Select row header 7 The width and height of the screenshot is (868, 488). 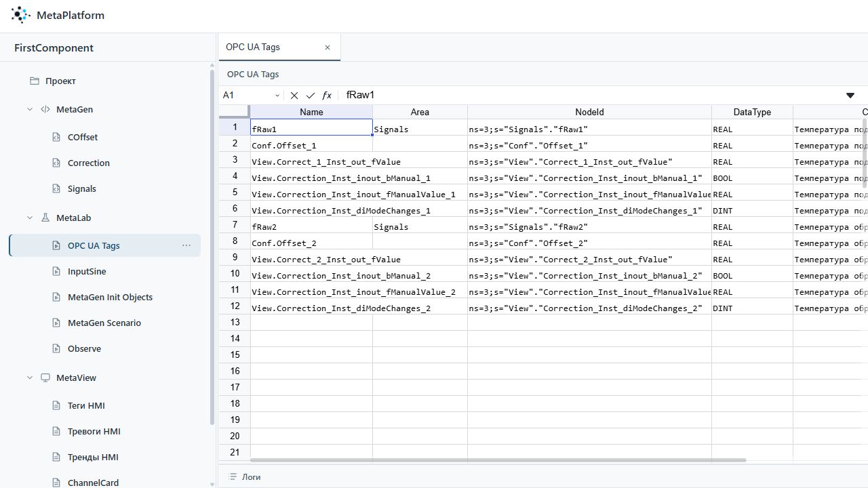pyautogui.click(x=235, y=225)
